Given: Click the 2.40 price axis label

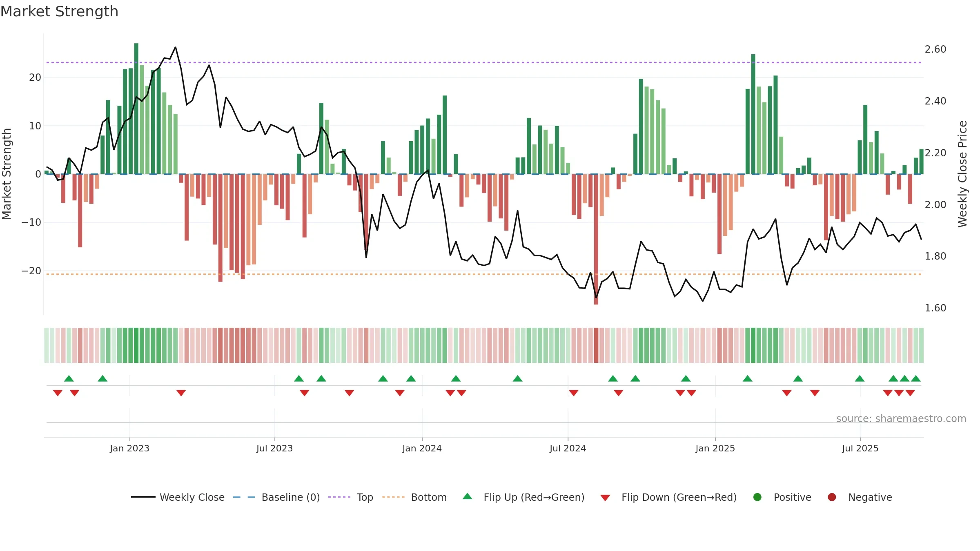Looking at the screenshot, I should pyautogui.click(x=935, y=101).
